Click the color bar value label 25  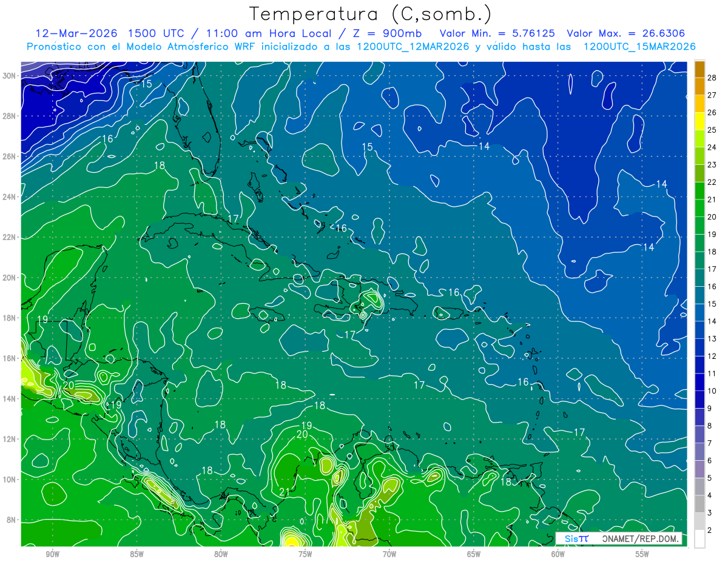(x=712, y=130)
